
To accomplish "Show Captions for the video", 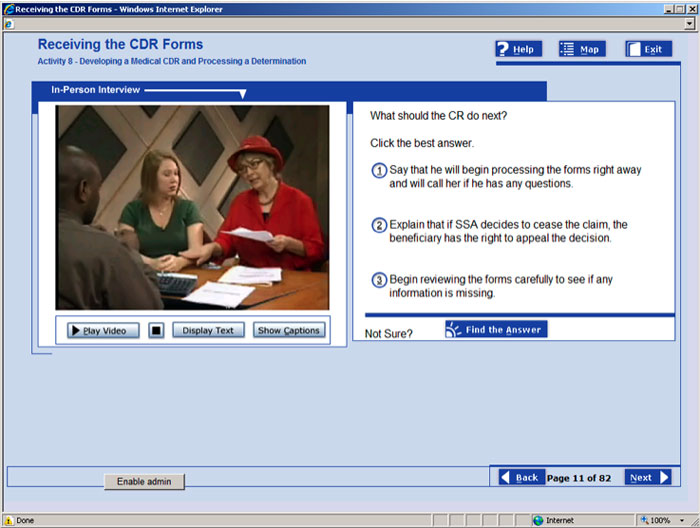I will pos(288,330).
